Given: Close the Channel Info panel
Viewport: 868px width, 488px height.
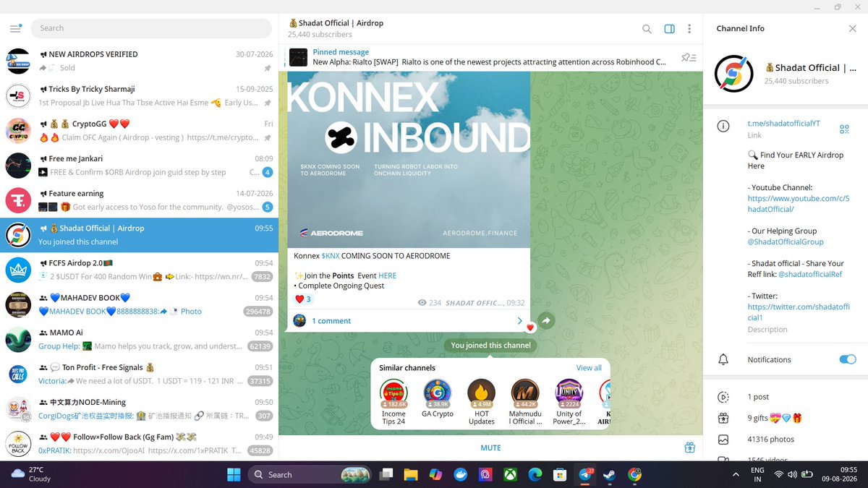Looking at the screenshot, I should tap(852, 28).
